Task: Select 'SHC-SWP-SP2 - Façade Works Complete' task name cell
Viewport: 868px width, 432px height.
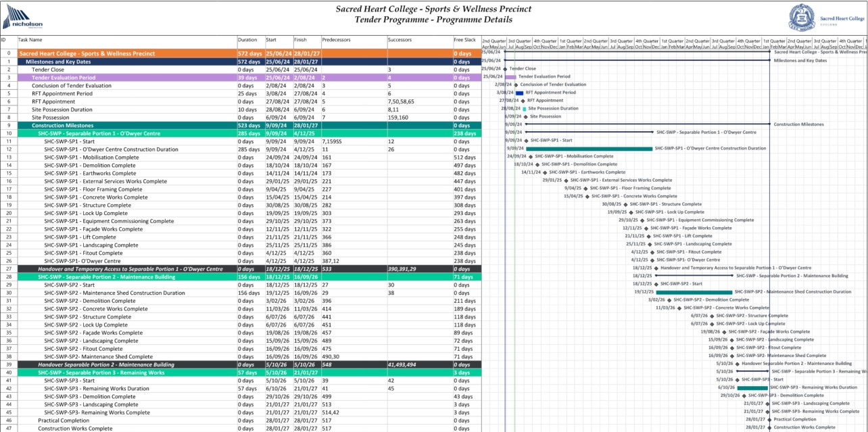Action: point(93,333)
